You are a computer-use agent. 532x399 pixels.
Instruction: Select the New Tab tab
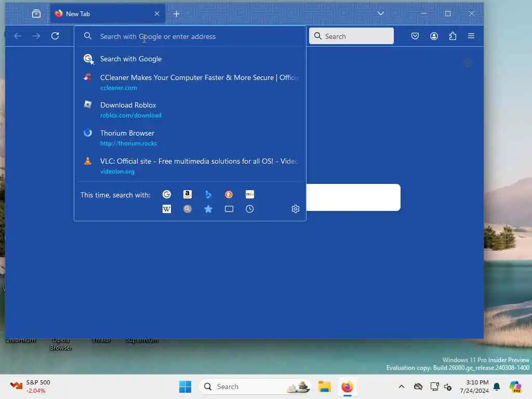(108, 14)
